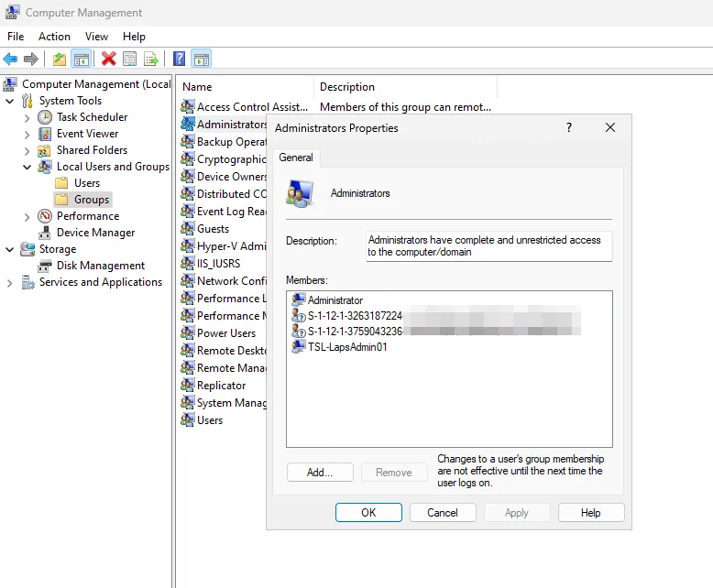Viewport: 713px width, 588px height.
Task: Click the Device Manager icon in tree
Action: 45,233
